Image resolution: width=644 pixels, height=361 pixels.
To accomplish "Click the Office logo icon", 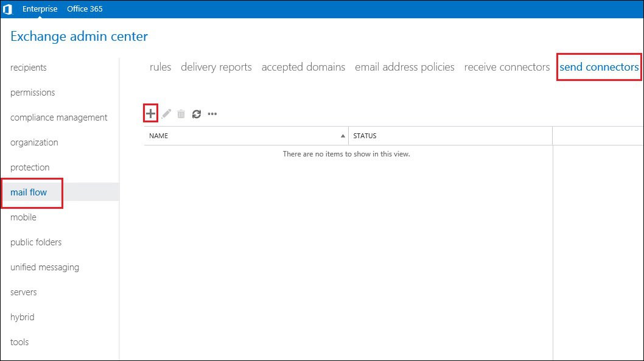I will tap(7, 9).
